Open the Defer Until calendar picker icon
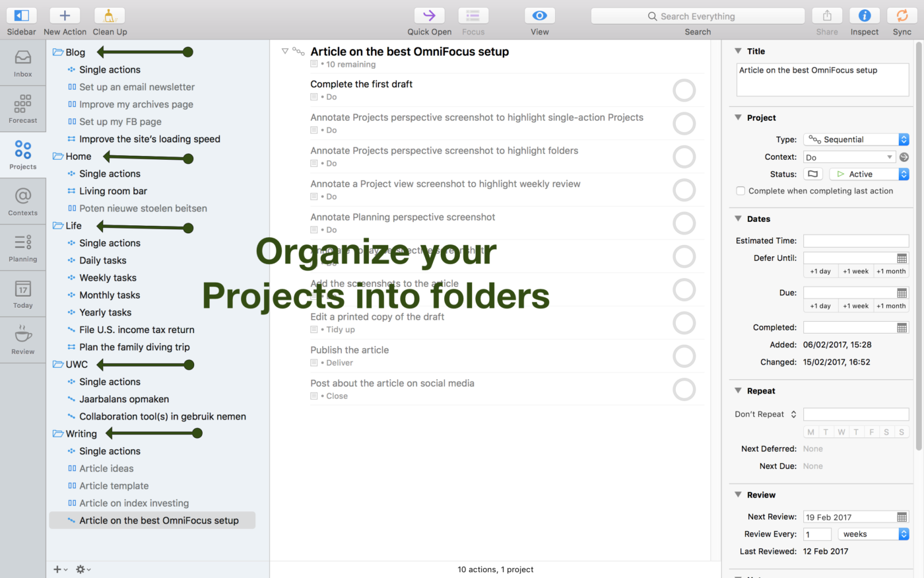The image size is (924, 578). [x=902, y=258]
